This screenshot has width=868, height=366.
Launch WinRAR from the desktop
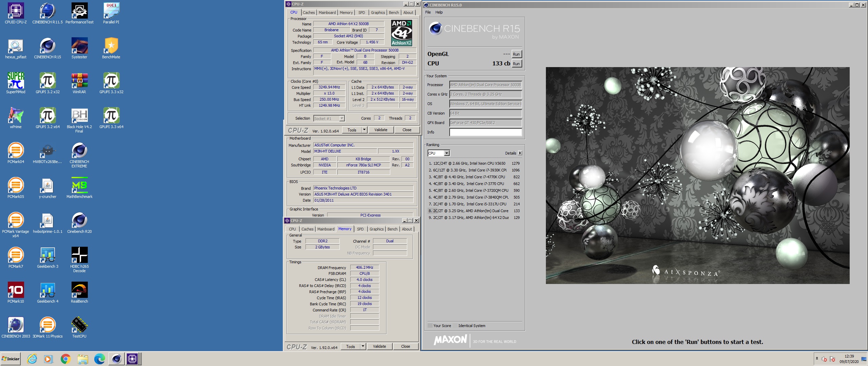[x=79, y=83]
